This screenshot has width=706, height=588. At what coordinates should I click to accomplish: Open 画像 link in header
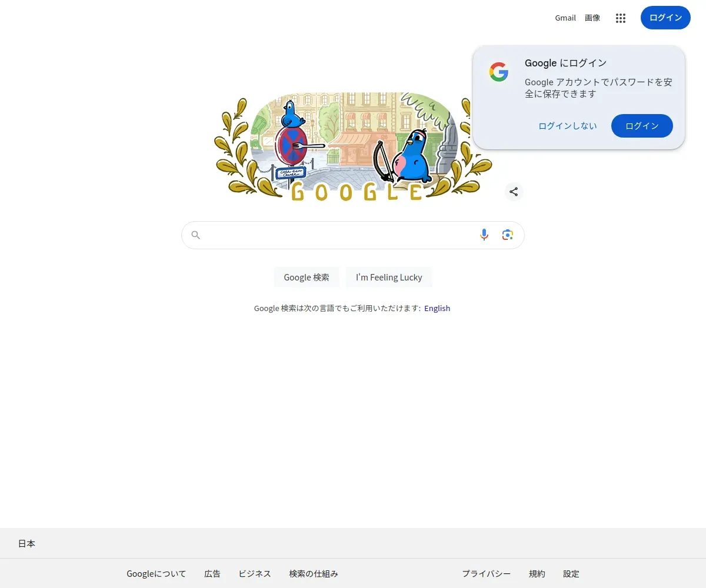tap(592, 18)
